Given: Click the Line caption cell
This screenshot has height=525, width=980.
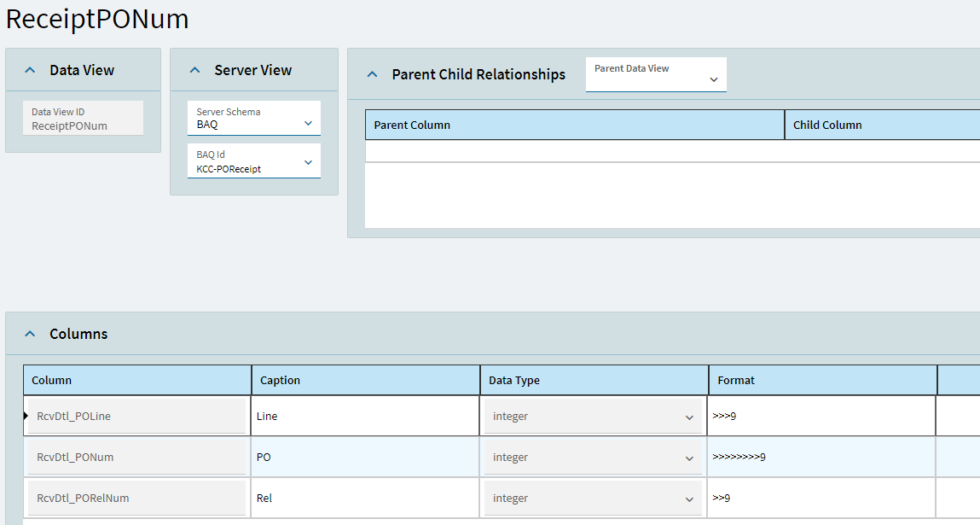Looking at the screenshot, I should (x=365, y=417).
